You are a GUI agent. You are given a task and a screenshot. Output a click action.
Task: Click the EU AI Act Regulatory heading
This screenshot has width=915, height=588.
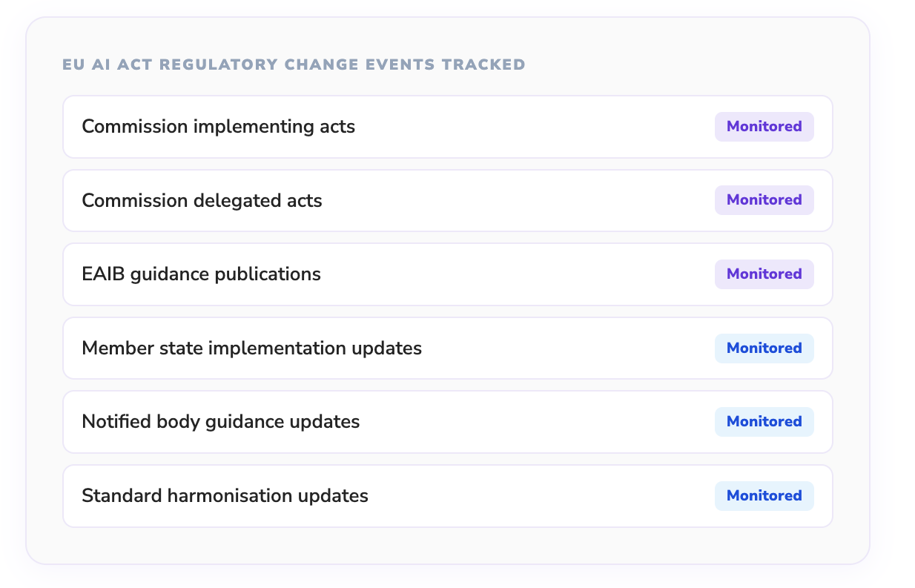294,65
